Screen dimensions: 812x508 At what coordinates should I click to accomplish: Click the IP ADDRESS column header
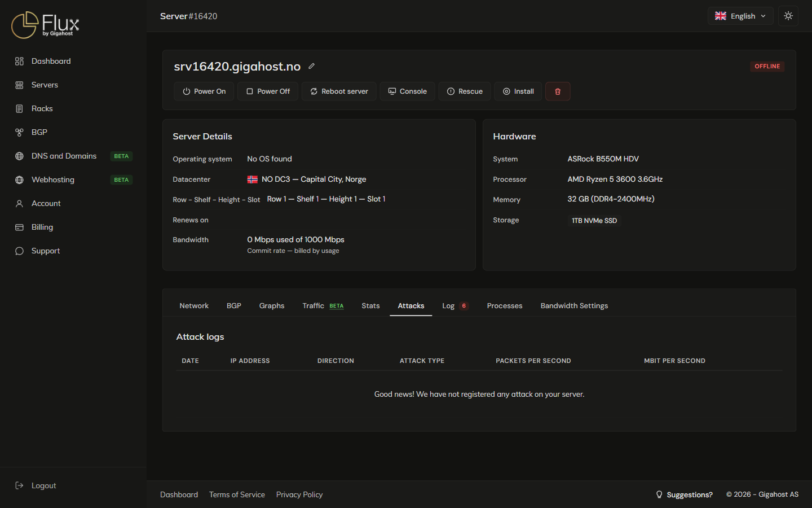point(250,361)
